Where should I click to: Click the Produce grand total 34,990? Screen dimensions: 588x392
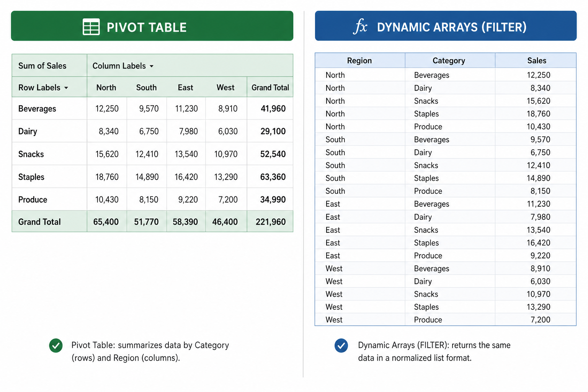point(273,199)
